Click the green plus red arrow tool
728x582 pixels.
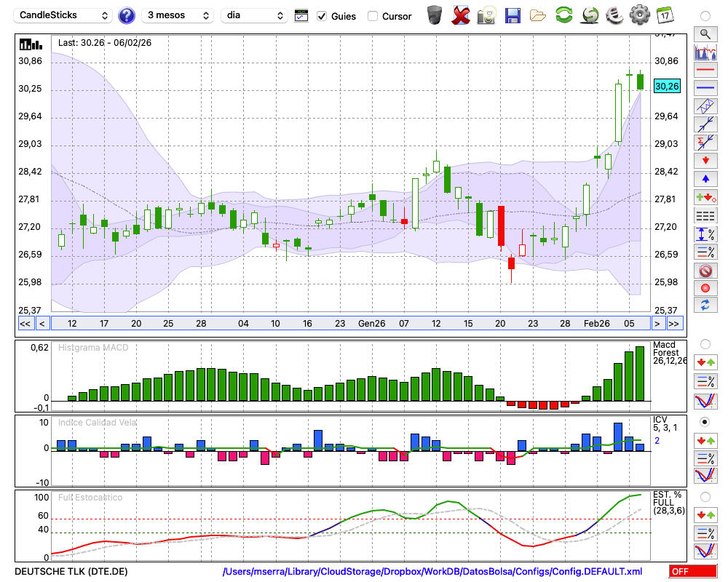pyautogui.click(x=705, y=197)
